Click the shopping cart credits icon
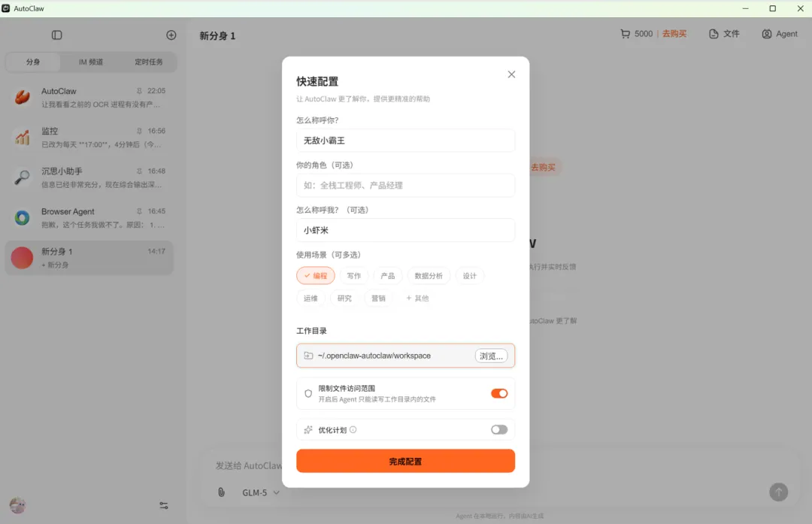812x524 pixels. (x=626, y=34)
